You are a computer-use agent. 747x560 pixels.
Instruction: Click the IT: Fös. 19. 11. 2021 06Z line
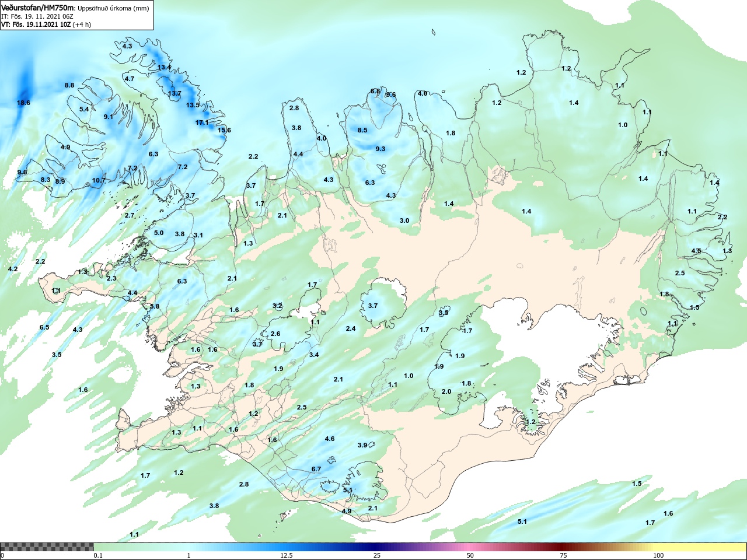pos(37,17)
